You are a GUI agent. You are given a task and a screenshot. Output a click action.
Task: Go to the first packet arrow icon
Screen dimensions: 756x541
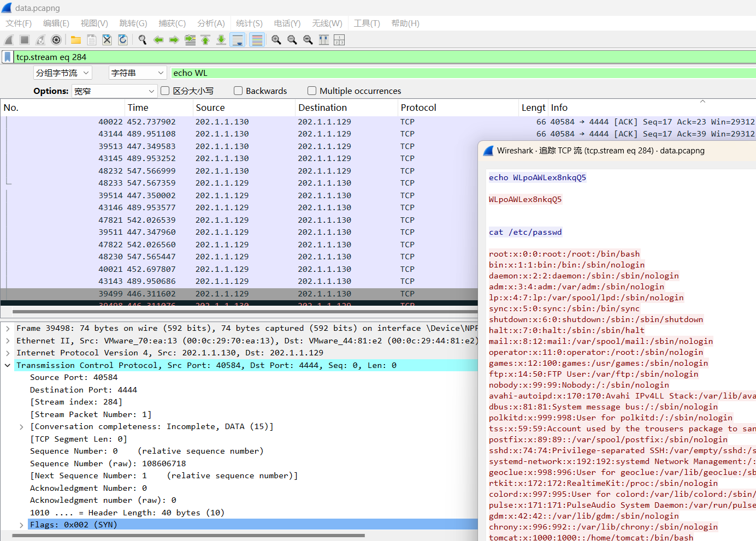[205, 40]
